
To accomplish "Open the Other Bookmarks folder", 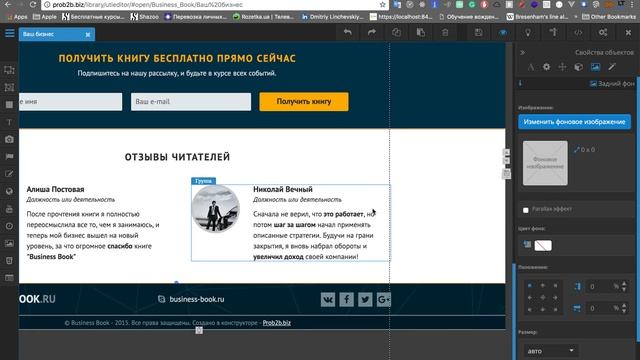I will tap(609, 17).
